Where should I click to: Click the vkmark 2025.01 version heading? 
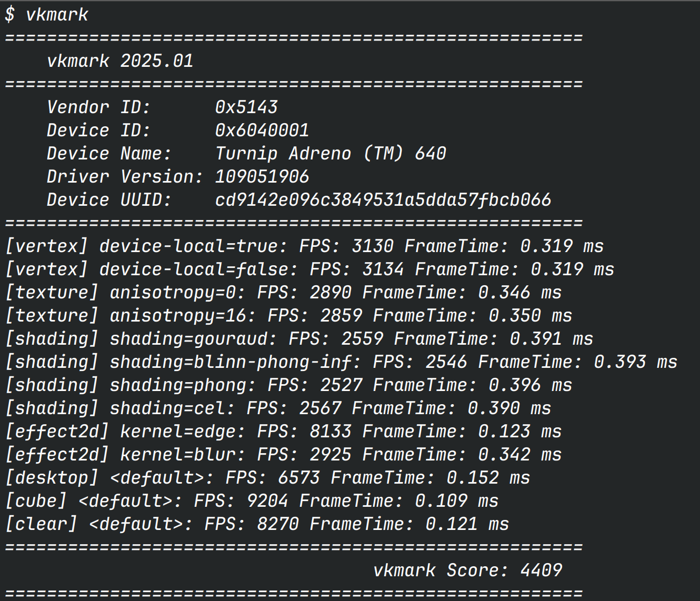click(120, 61)
